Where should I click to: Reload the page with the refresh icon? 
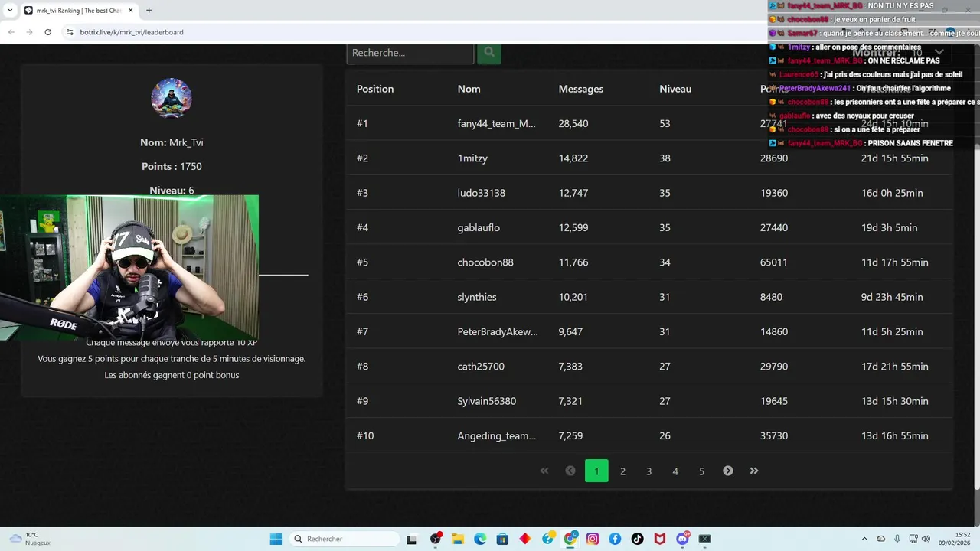tap(47, 32)
